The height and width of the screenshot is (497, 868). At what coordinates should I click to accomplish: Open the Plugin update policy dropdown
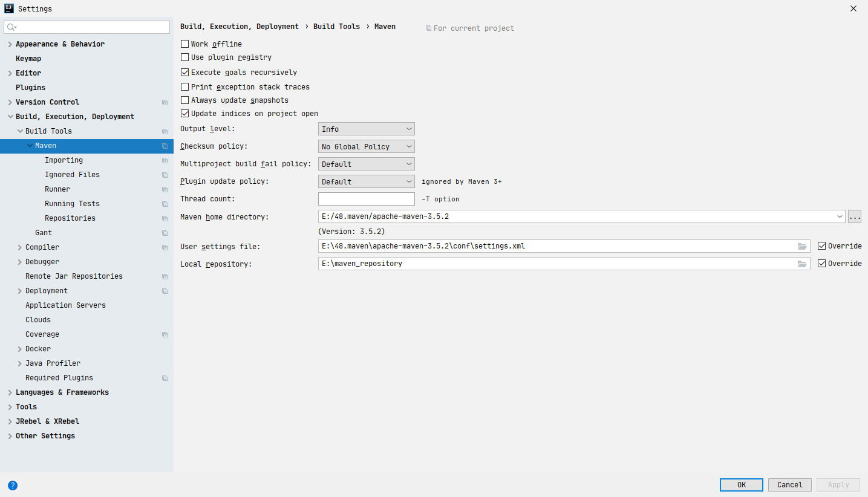point(366,181)
